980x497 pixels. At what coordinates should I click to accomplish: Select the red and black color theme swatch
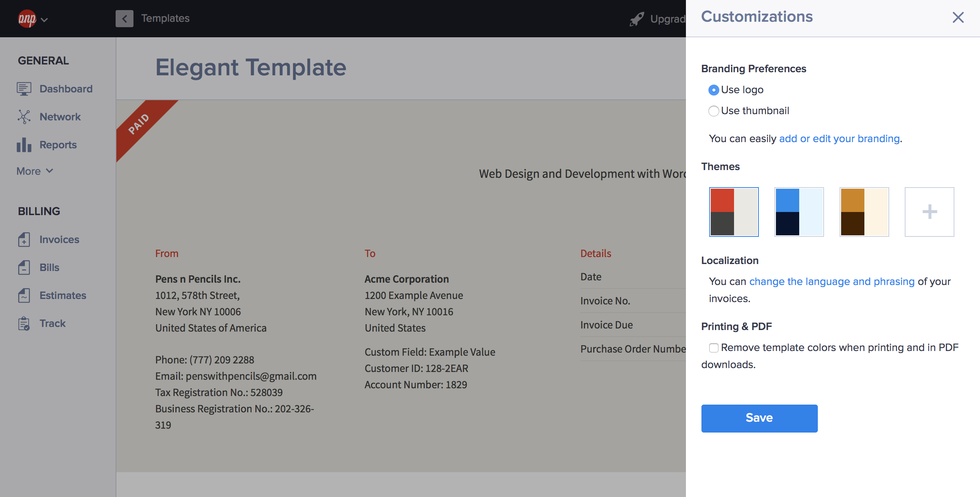click(x=733, y=212)
